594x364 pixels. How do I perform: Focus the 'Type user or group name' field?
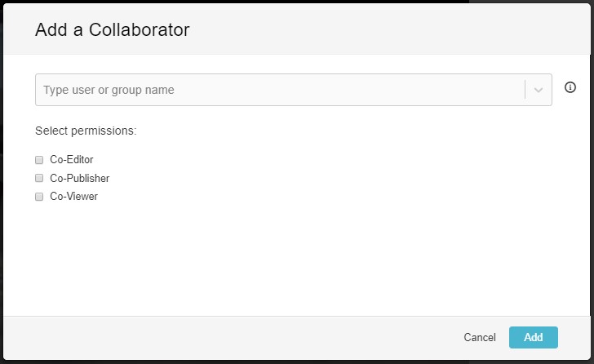(281, 90)
